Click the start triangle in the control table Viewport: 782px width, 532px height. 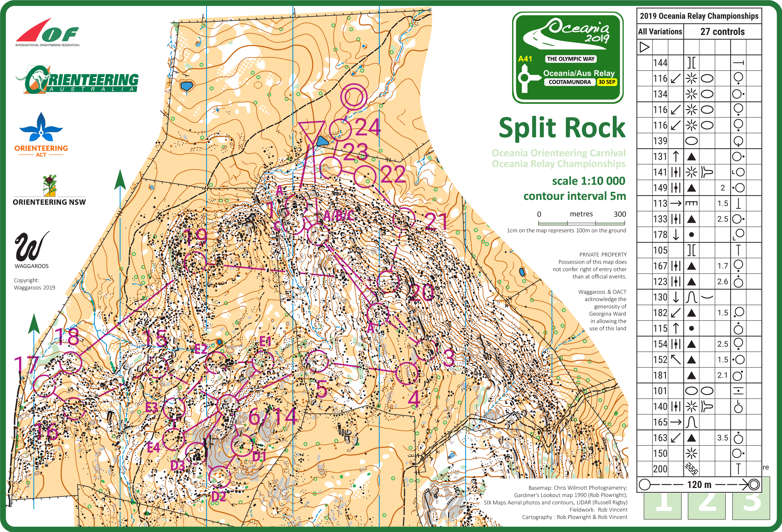(644, 47)
